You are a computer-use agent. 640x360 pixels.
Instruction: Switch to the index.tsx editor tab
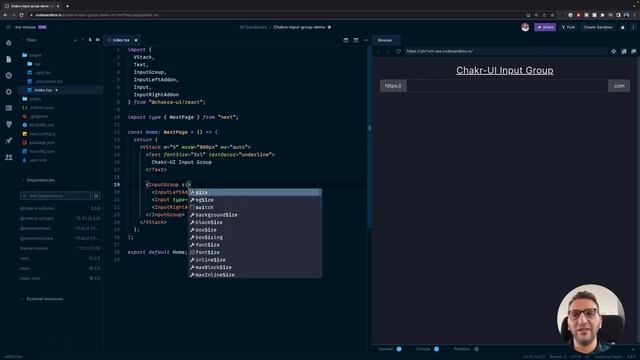pos(121,40)
